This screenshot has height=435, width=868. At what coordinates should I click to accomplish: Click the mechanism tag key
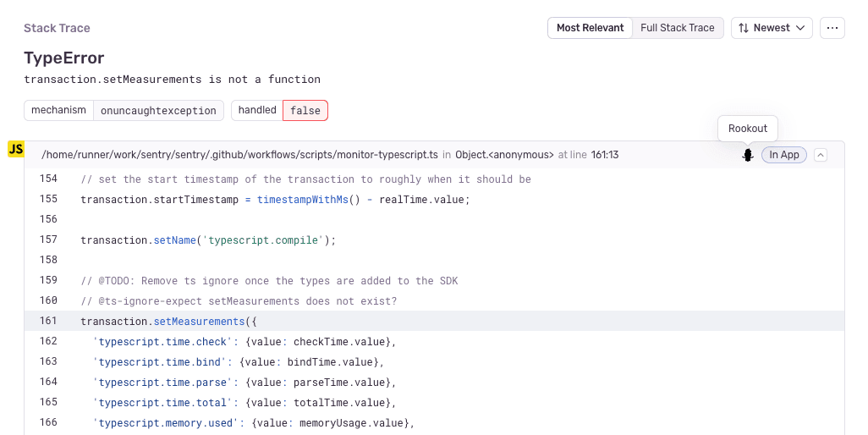(58, 110)
